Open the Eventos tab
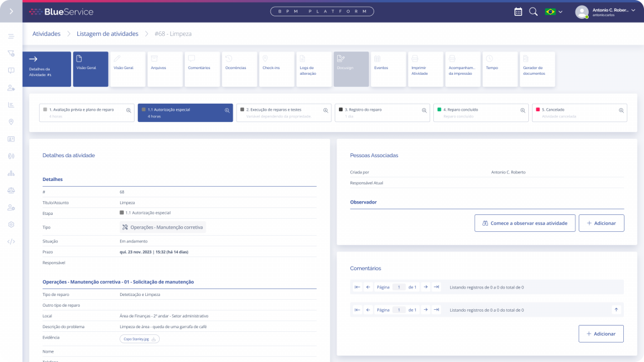The width and height of the screenshot is (644, 362). click(x=389, y=69)
